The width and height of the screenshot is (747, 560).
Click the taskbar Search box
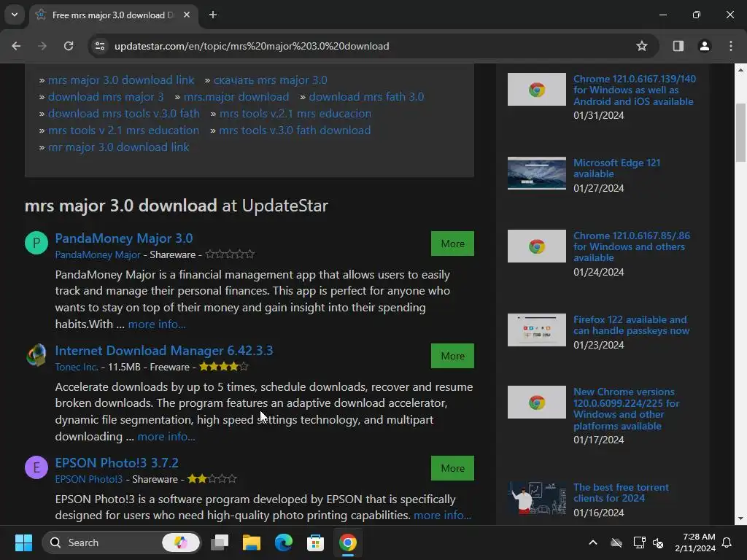click(x=122, y=542)
